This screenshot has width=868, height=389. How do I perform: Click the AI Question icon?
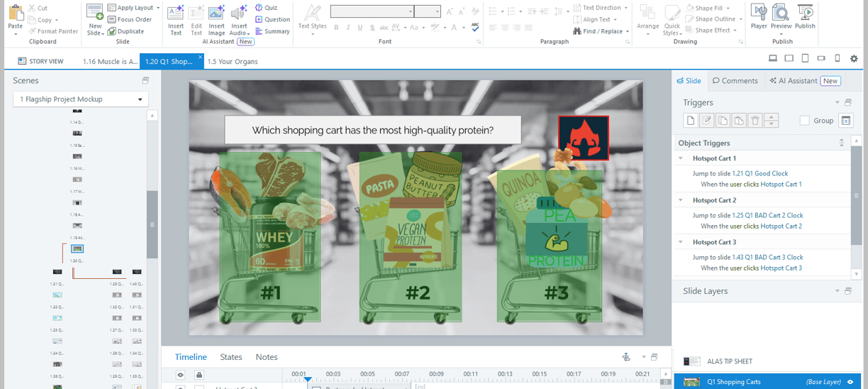point(259,19)
